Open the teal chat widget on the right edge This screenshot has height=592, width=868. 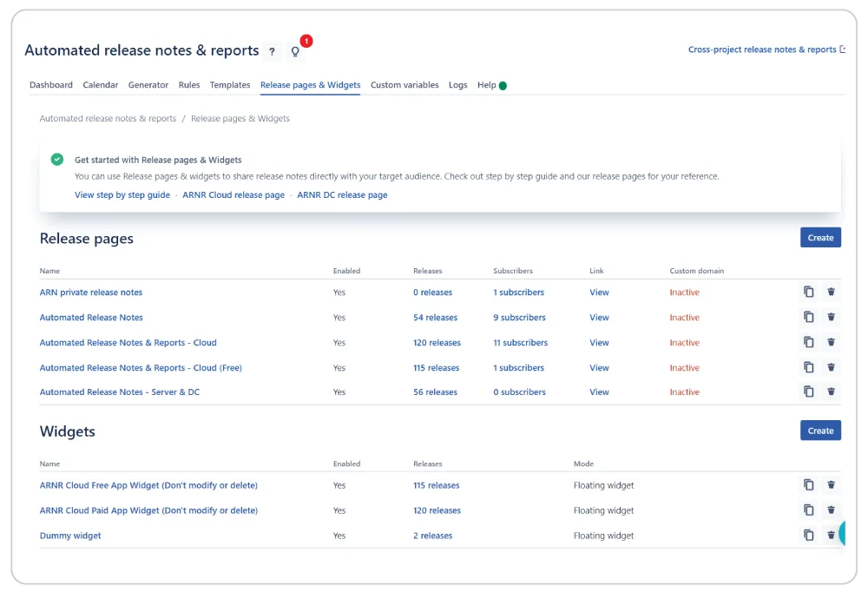[x=844, y=533]
